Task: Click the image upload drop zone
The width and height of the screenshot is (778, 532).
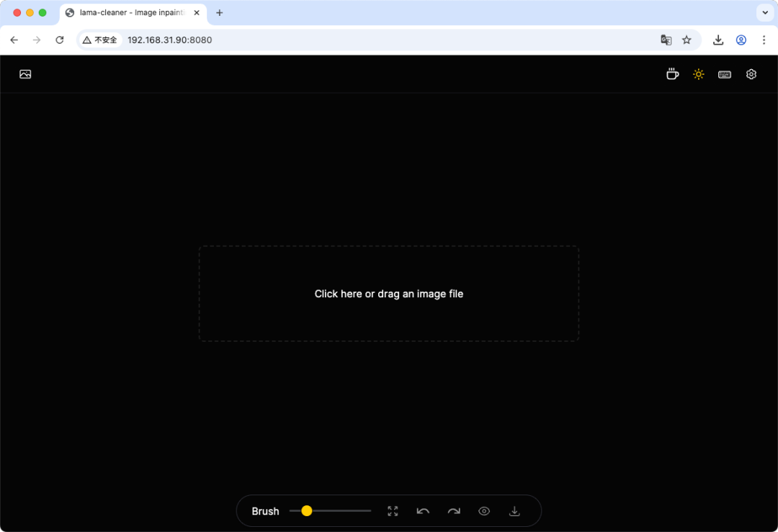Action: click(388, 293)
